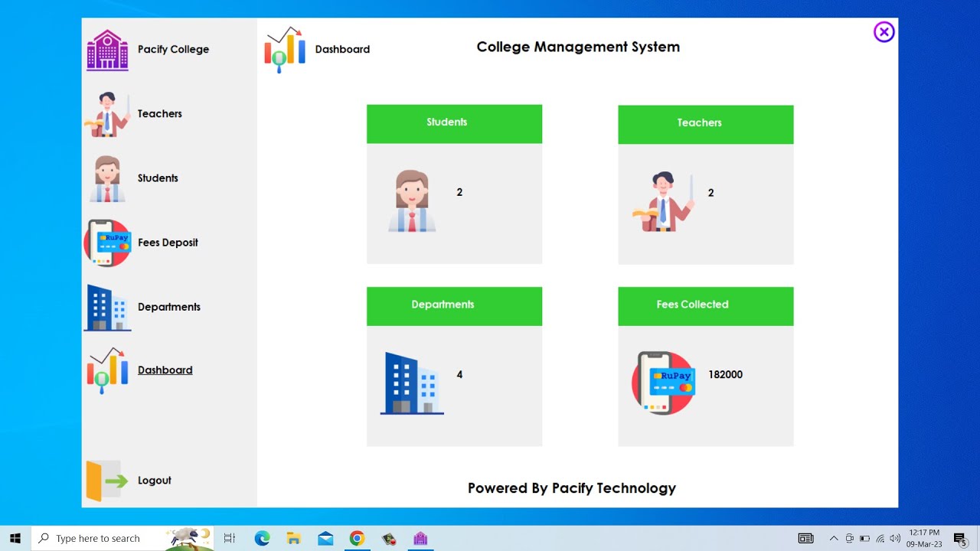Image resolution: width=980 pixels, height=551 pixels.
Task: Click the taskbar search box
Action: click(x=122, y=538)
